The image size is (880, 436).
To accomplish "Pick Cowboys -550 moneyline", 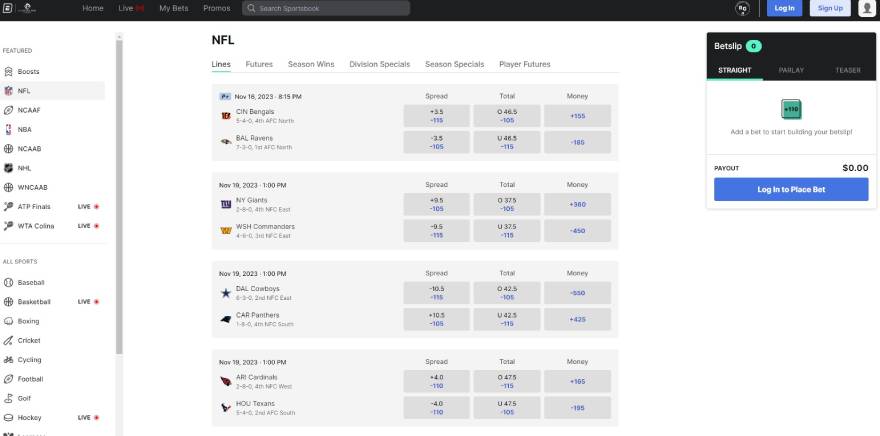I will pyautogui.click(x=577, y=293).
